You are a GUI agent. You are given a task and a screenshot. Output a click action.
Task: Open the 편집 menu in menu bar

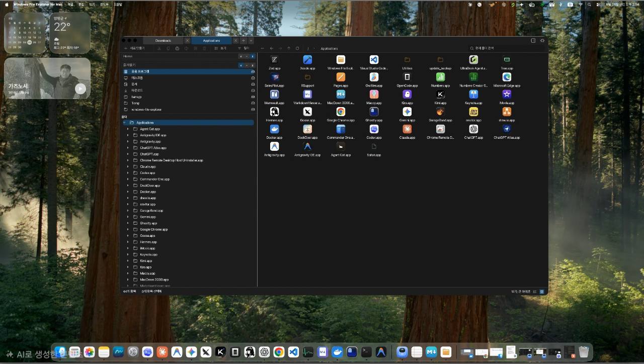click(x=81, y=4)
